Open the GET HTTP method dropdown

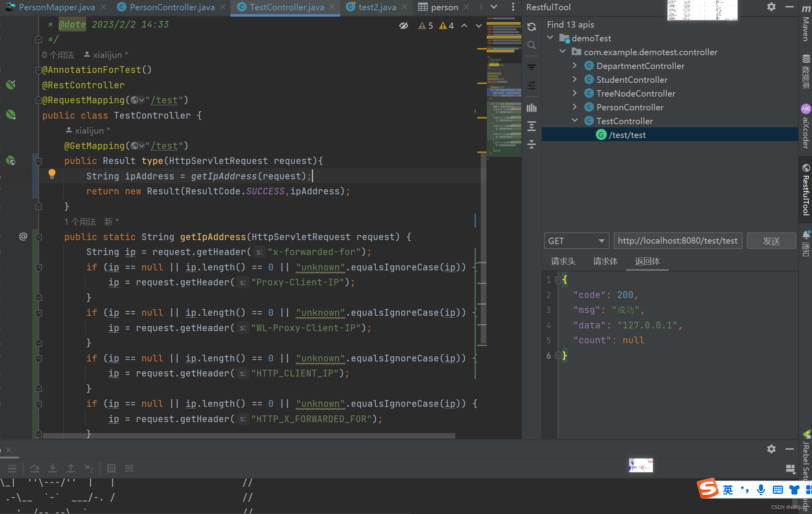click(x=577, y=241)
